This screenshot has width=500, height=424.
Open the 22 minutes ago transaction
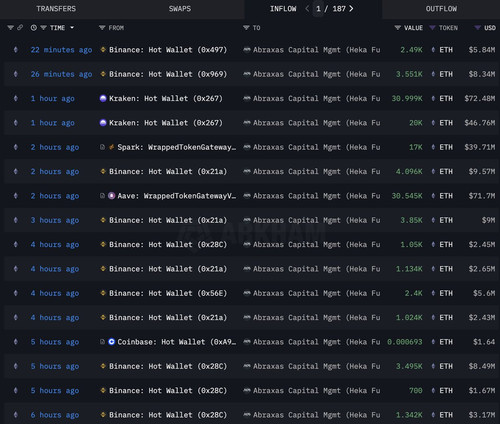tap(61, 50)
